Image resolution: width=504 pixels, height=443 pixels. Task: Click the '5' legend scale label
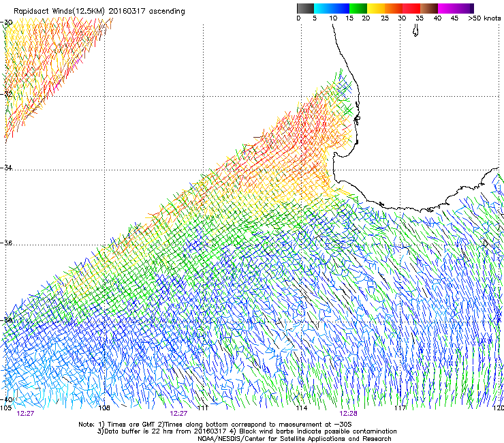(x=315, y=18)
